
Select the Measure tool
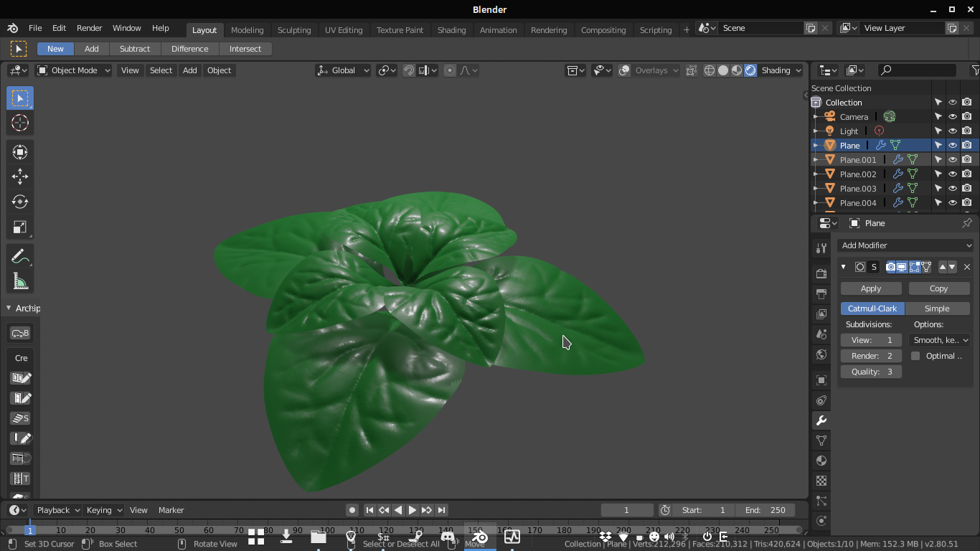pyautogui.click(x=20, y=282)
